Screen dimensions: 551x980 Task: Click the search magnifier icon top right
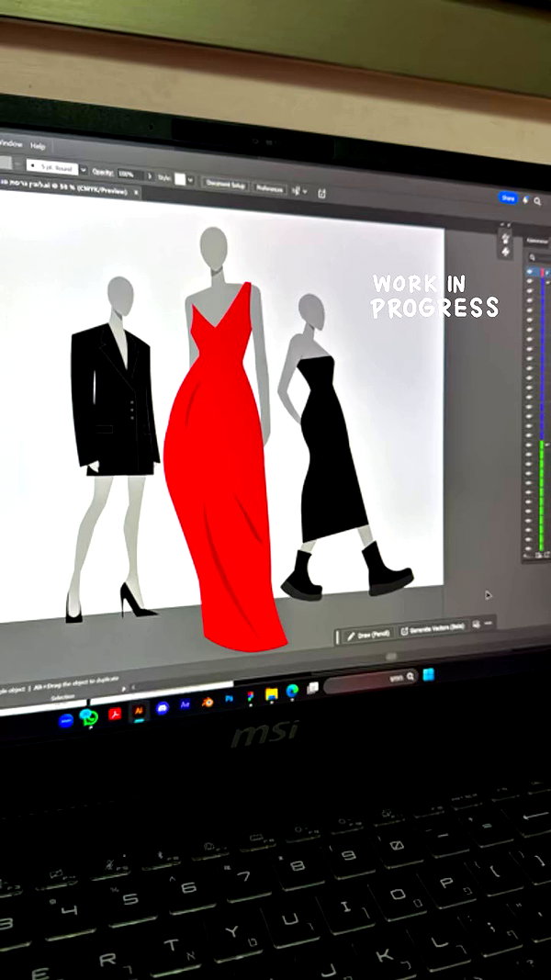[x=537, y=201]
